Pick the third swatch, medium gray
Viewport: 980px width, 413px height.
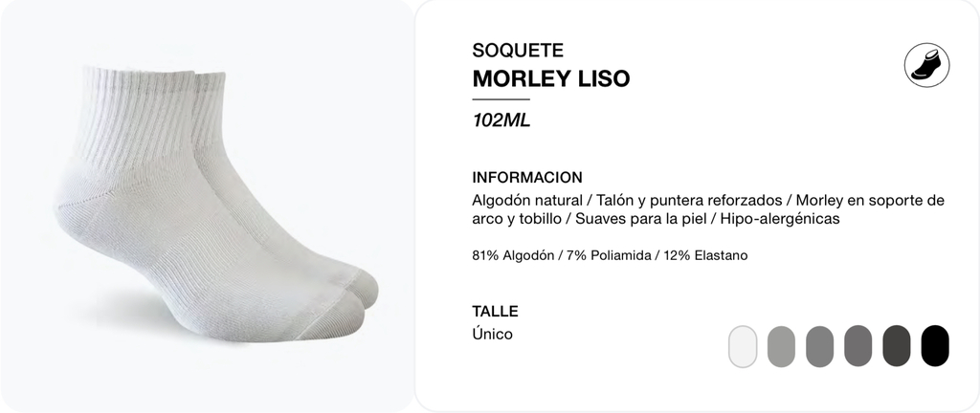(819, 346)
